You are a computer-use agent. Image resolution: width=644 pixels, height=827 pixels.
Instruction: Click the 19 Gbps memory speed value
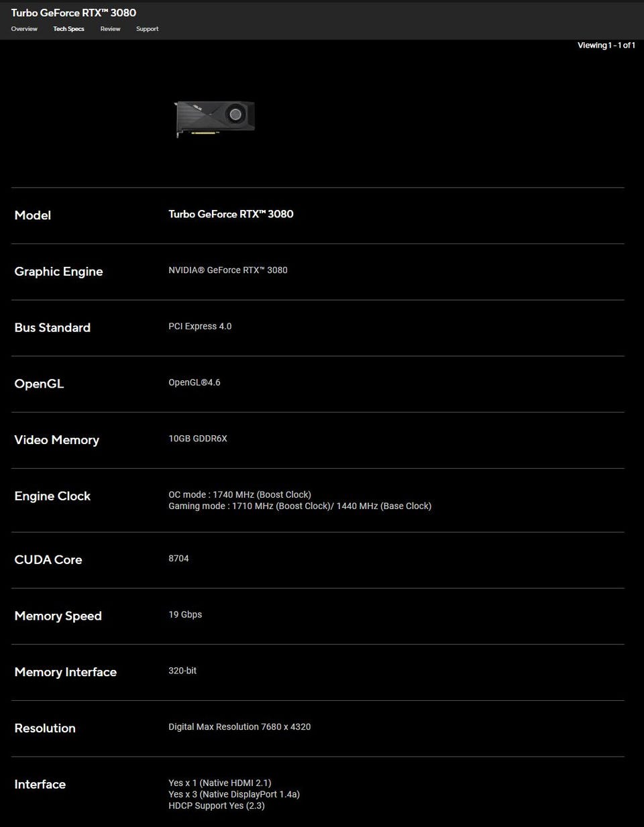coord(185,614)
